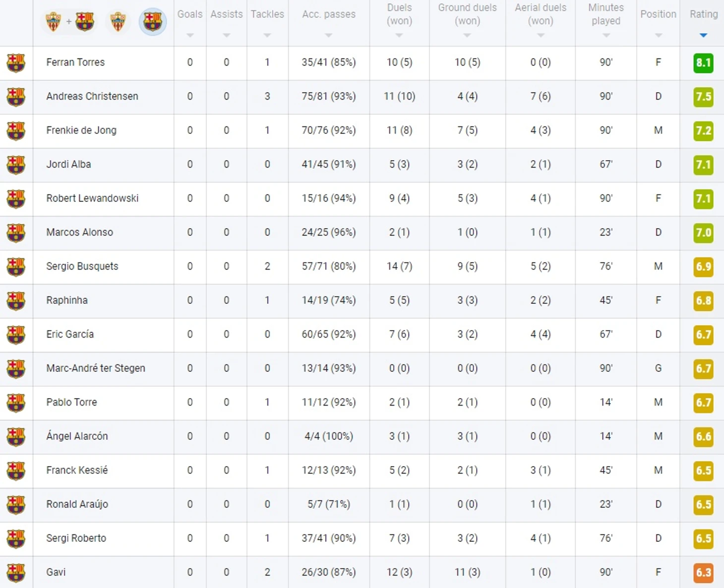The width and height of the screenshot is (724, 588).
Task: Open Jordi Alba player link
Action: pyautogui.click(x=68, y=164)
